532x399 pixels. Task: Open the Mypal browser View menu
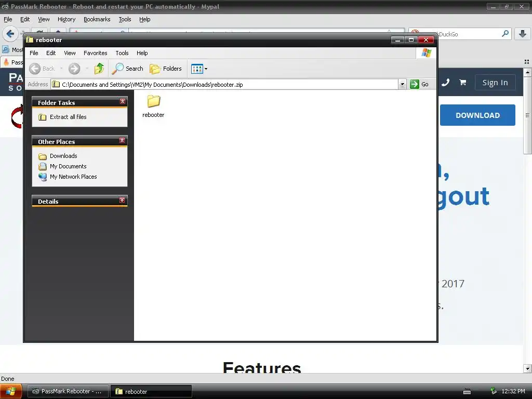tap(44, 19)
